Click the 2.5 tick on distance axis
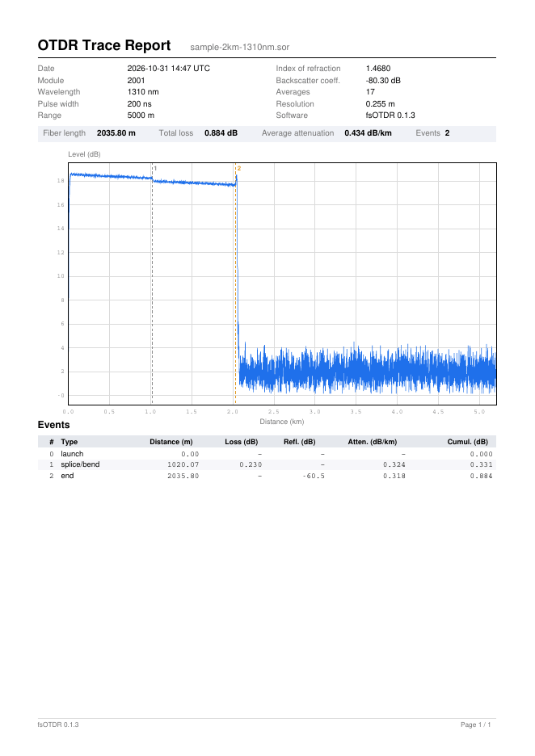Screen dimensions: 535x756 [x=273, y=412]
